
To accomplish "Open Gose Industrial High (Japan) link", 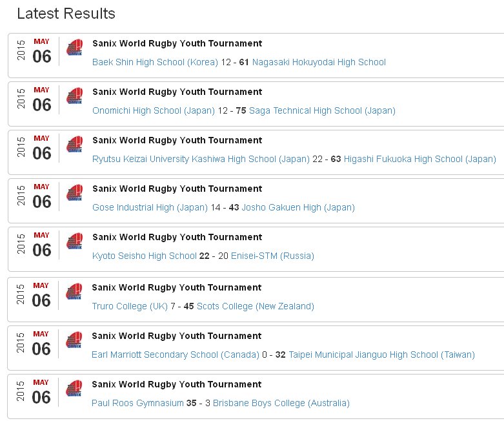I will [x=150, y=207].
